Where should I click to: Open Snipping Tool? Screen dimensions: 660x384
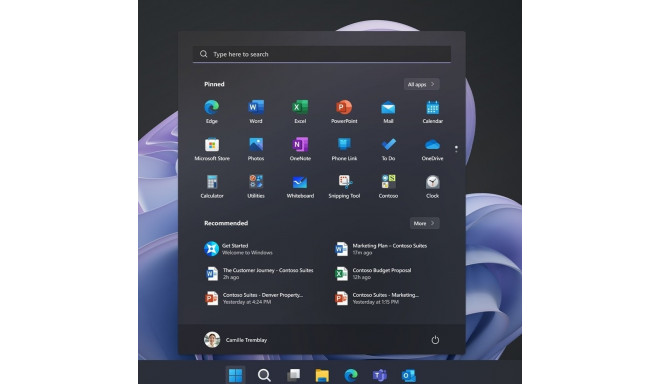coord(344,186)
